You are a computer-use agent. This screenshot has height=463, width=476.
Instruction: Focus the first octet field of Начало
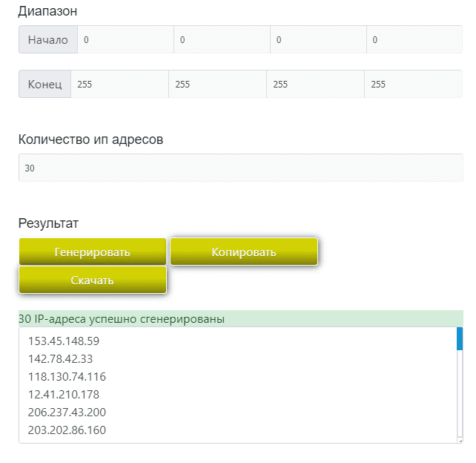tap(125, 40)
